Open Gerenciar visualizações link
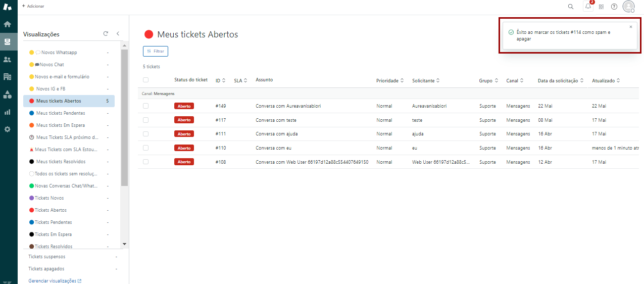644x284 pixels. pos(55,281)
